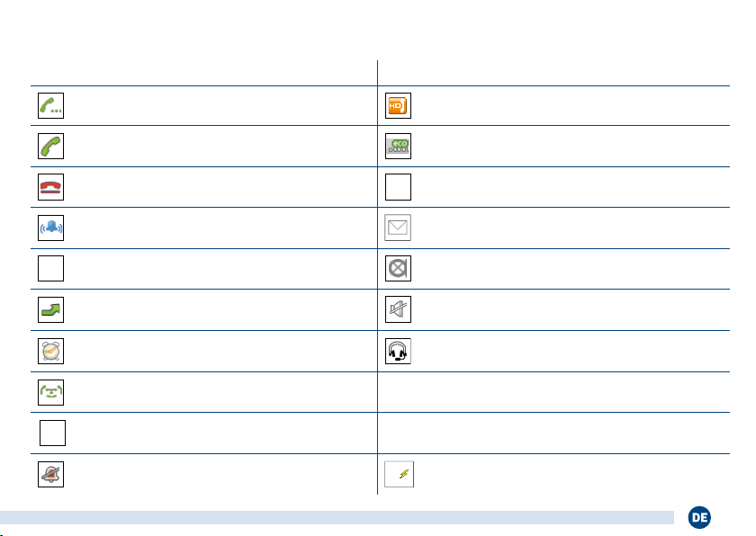Click the yellow lightning bolt icon
Image resolution: width=756 pixels, height=536 pixels.
point(398,475)
